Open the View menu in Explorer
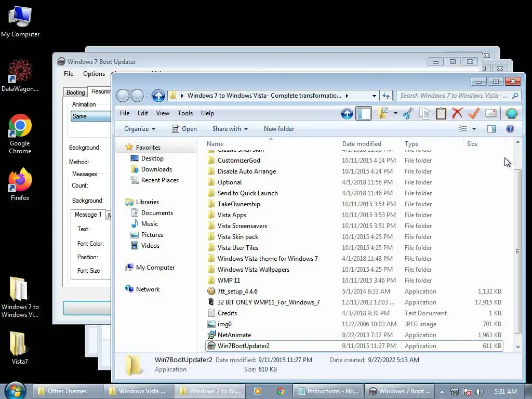 click(163, 113)
